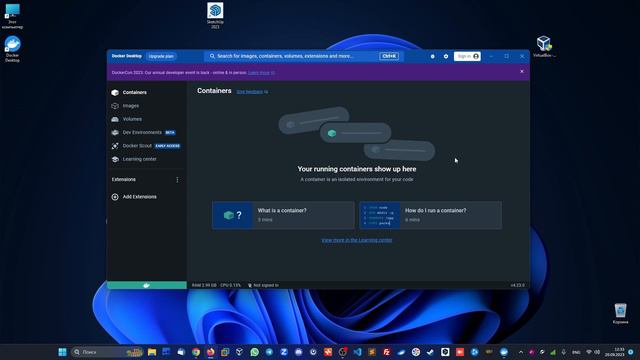Open the troubleshoot bug icon
Viewport: 640px width, 360px height.
click(433, 56)
